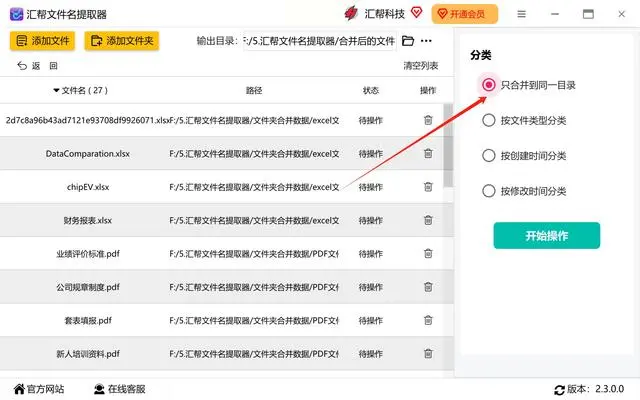Screen dimensions: 640x400
Task: Select file name 财务报表.xlsx
Action: point(87,220)
